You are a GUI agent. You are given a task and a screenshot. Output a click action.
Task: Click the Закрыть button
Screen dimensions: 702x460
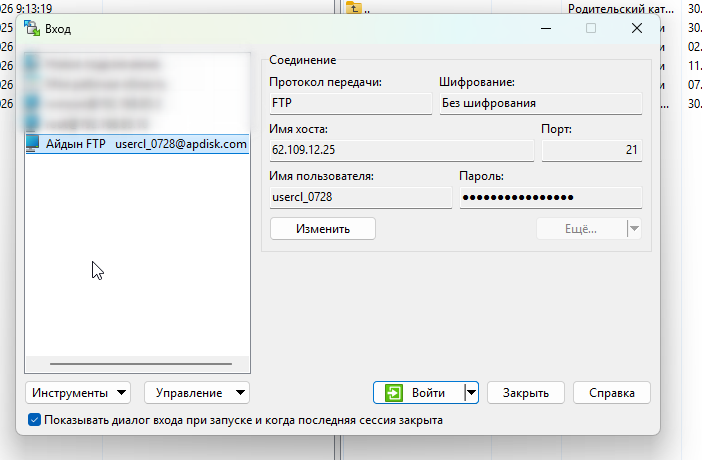point(526,393)
